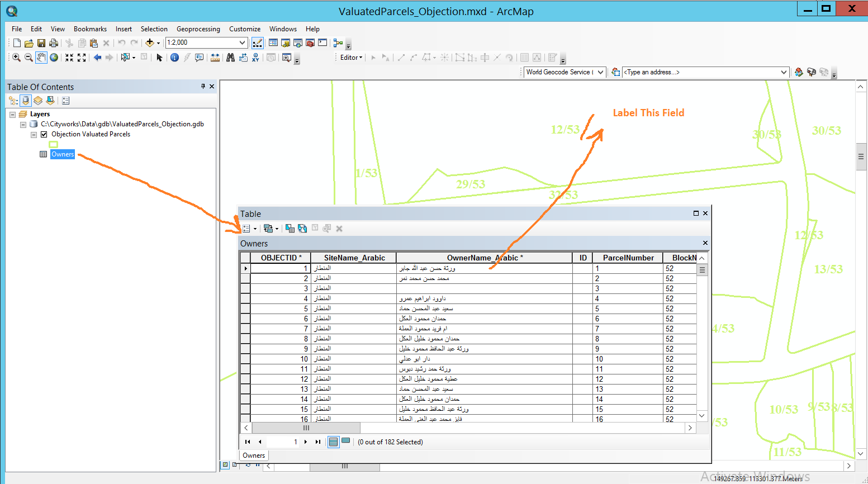Switch to List By Selection view
This screenshot has height=484, width=868.
[50, 101]
